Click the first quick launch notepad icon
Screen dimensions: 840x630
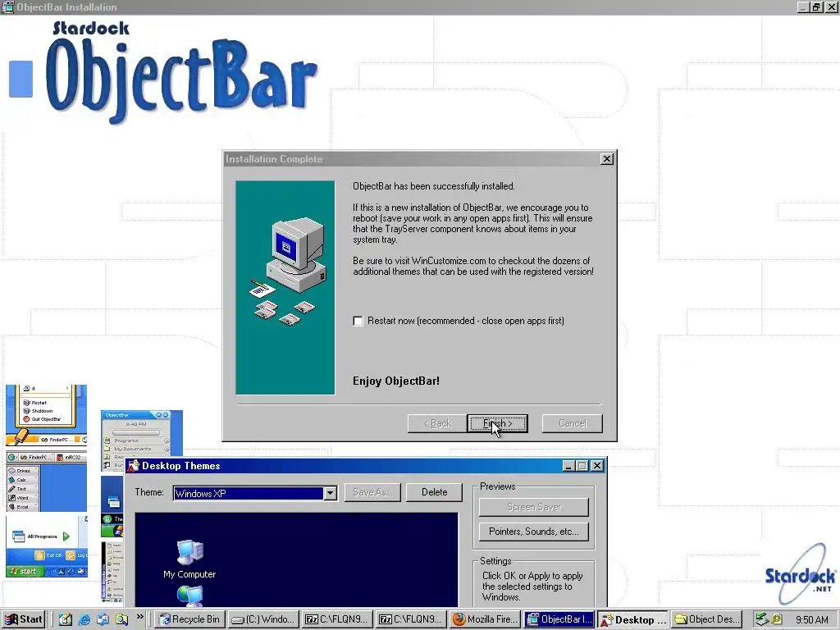66,619
